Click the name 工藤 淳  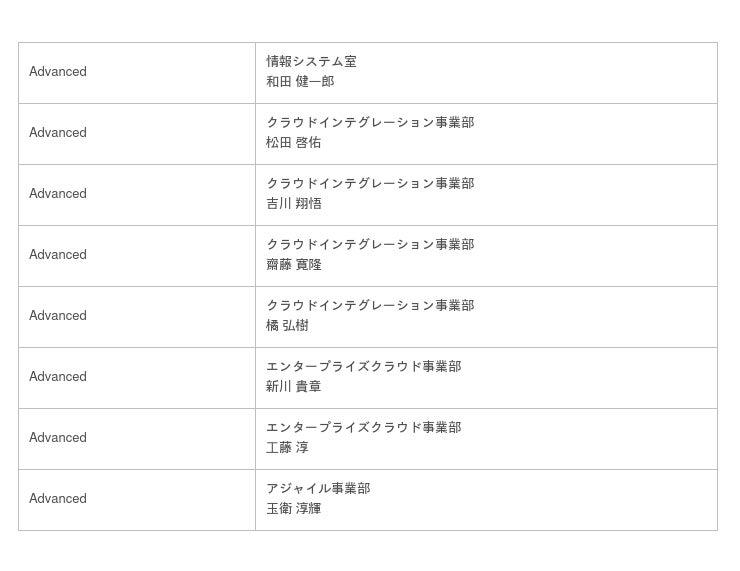tap(287, 448)
